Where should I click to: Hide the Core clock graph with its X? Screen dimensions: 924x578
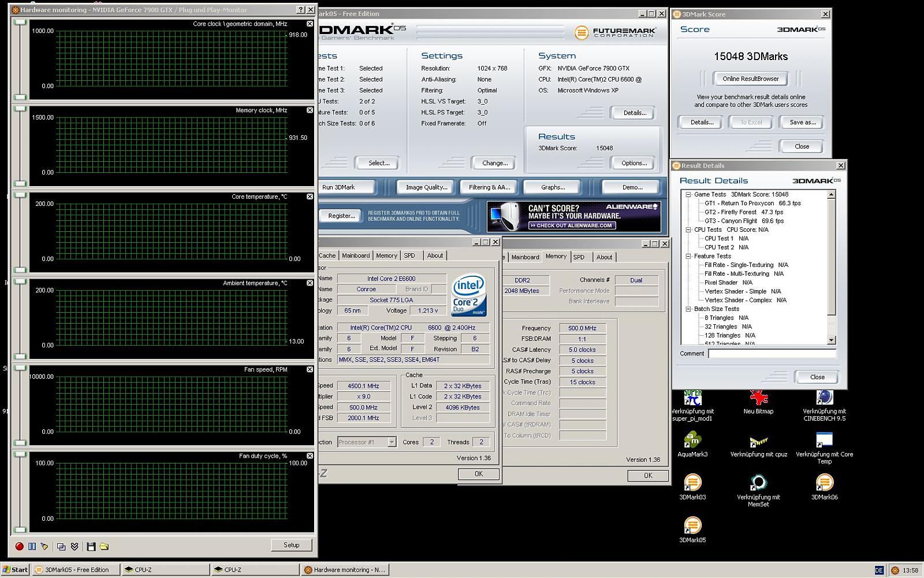(310, 24)
